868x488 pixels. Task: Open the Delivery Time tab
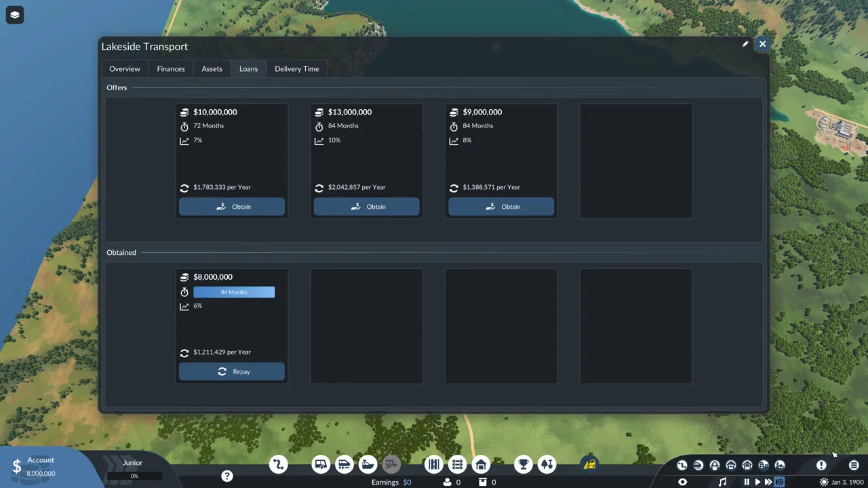point(297,68)
